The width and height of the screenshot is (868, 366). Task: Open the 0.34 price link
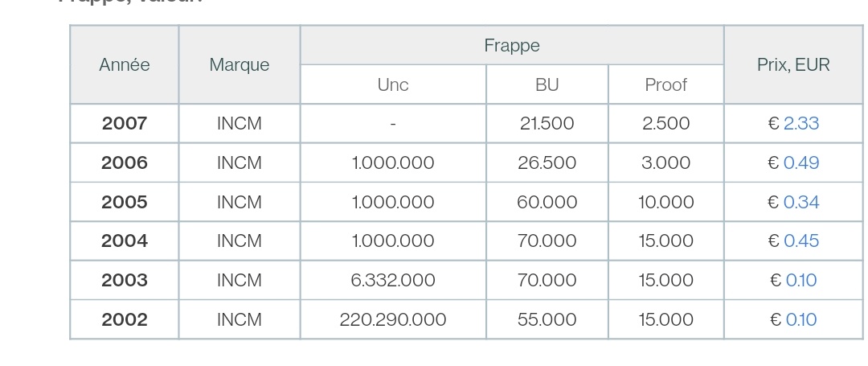801,202
